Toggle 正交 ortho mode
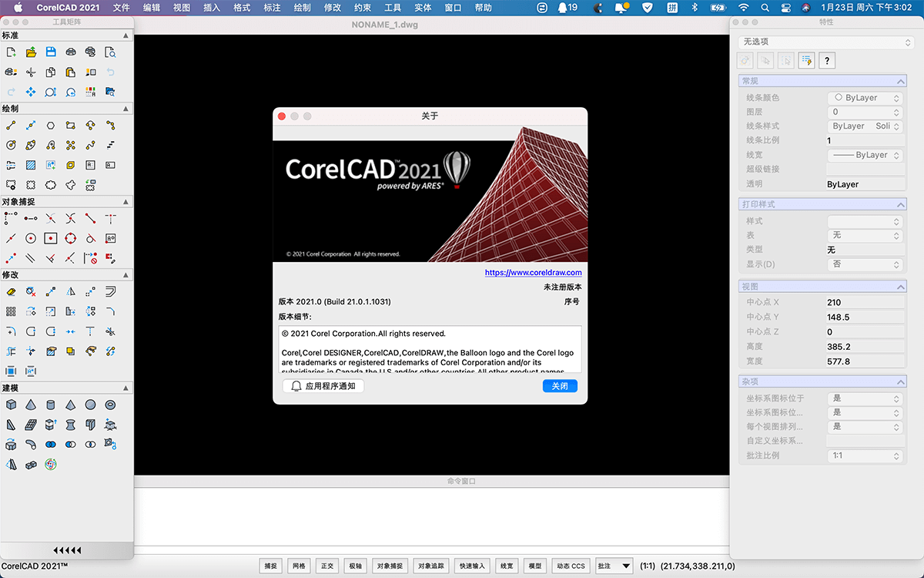 (327, 566)
